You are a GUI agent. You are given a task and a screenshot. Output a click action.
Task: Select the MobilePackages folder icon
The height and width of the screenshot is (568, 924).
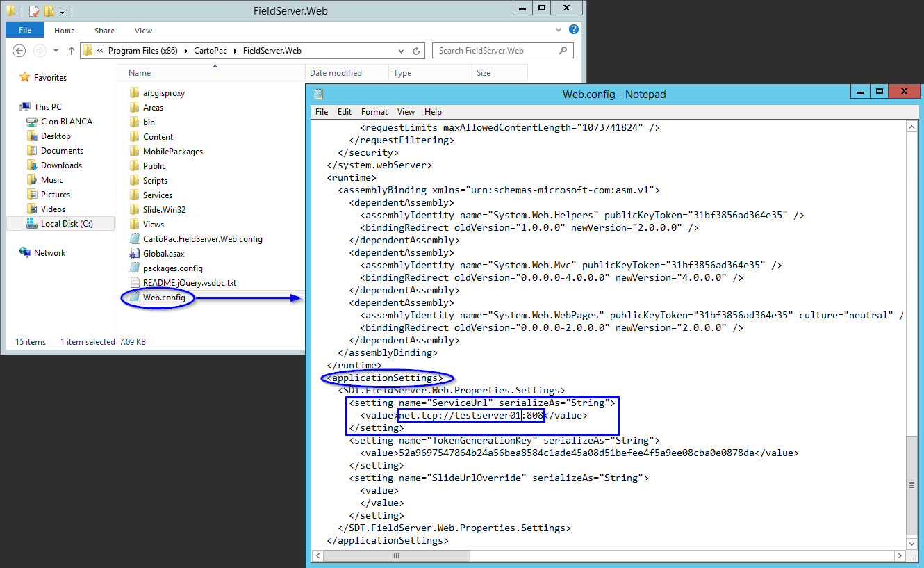coord(135,152)
